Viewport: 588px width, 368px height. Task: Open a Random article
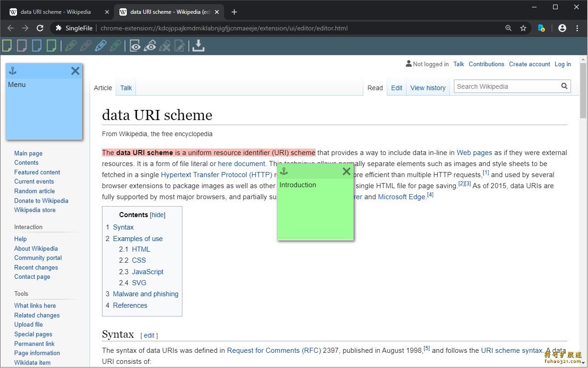tap(34, 191)
